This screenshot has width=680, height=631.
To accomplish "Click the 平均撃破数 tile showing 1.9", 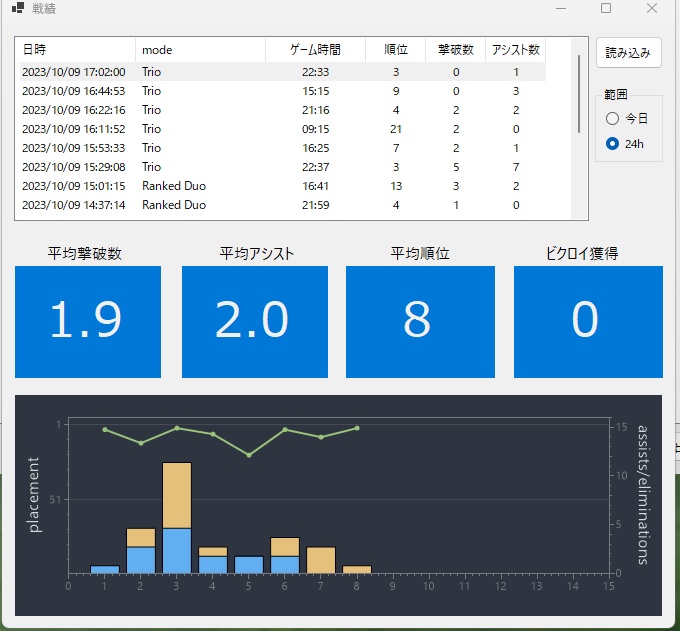I will pyautogui.click(x=88, y=322).
